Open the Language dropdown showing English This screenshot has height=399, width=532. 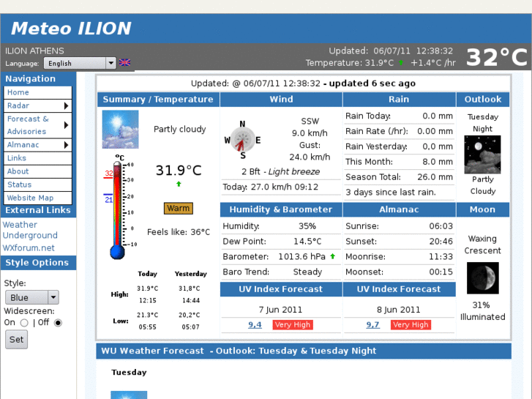[x=80, y=63]
